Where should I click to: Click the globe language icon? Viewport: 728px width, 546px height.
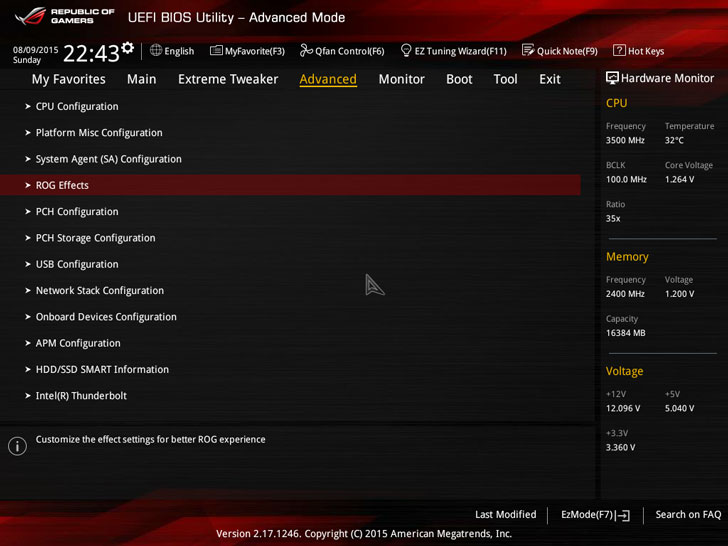point(156,50)
